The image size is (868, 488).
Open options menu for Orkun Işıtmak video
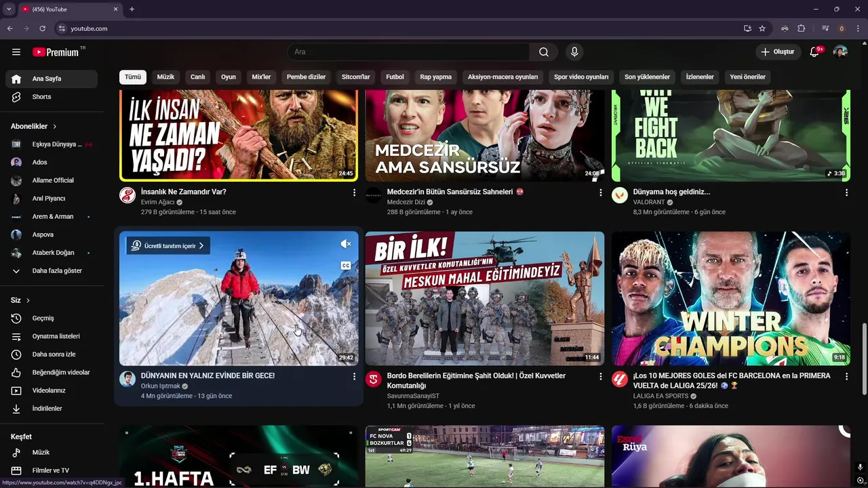(x=354, y=377)
